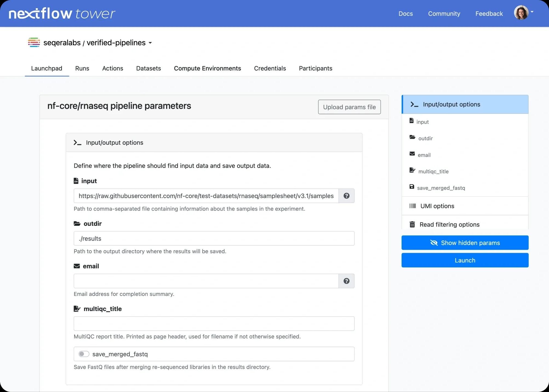Click Upload params file
The width and height of the screenshot is (549, 392).
click(x=349, y=107)
